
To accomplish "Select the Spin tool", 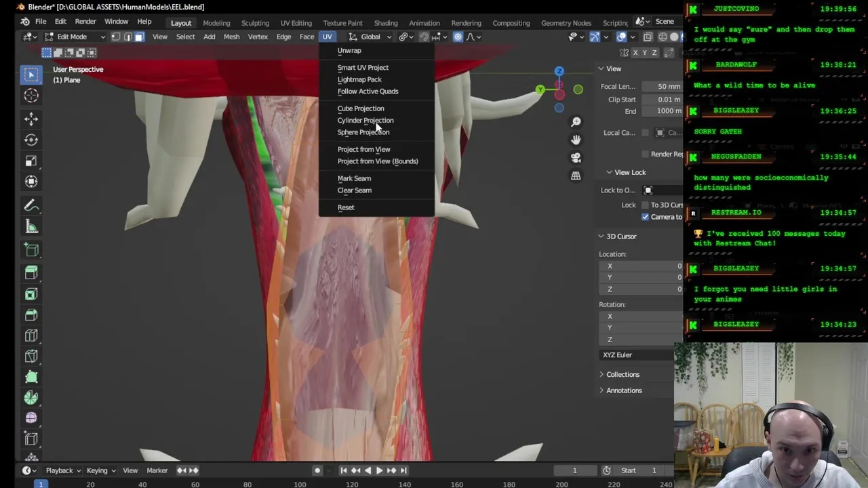I will click(31, 399).
